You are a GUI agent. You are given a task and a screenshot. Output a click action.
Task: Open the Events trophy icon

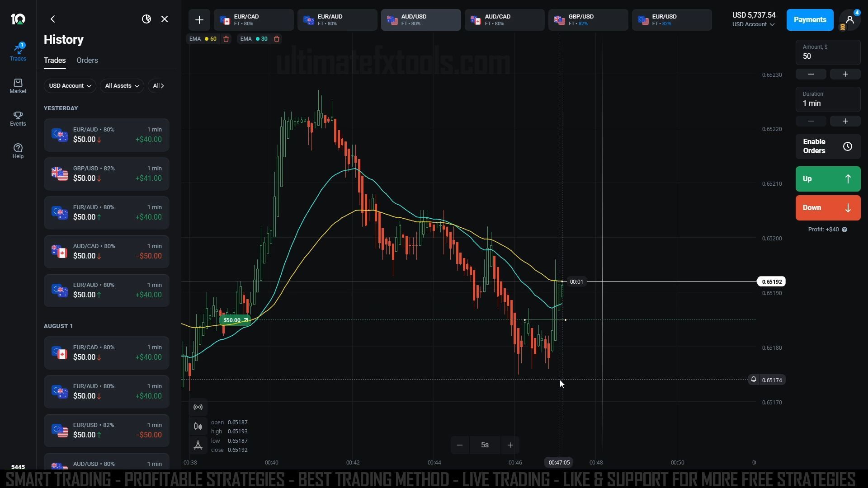[18, 118]
